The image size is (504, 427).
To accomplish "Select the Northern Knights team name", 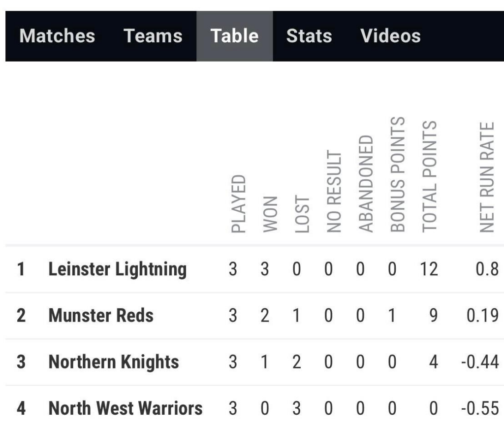I will point(114,362).
